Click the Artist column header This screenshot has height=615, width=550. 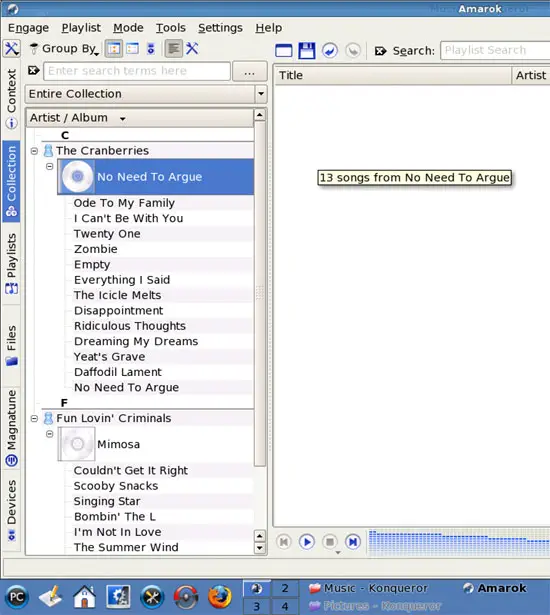pos(531,75)
